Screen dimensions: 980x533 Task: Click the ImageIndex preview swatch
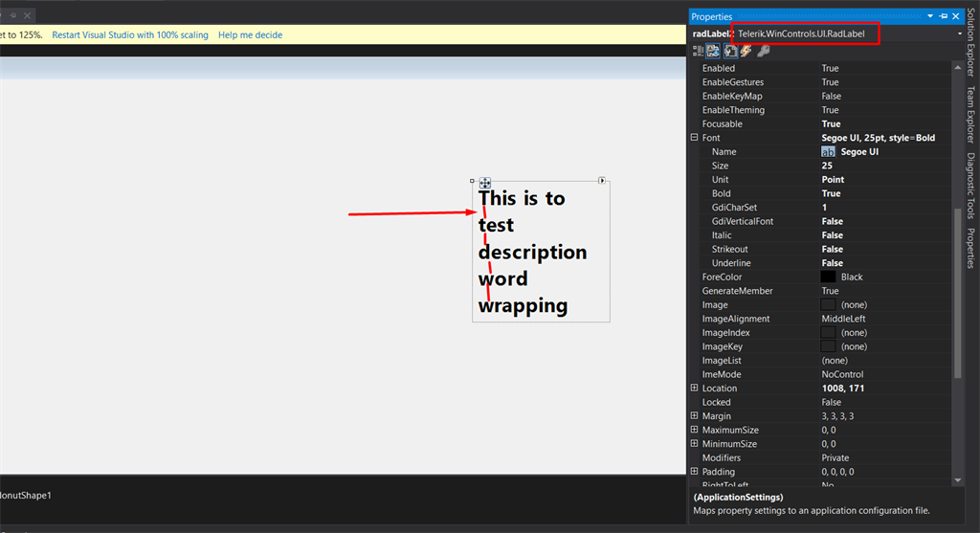click(828, 332)
